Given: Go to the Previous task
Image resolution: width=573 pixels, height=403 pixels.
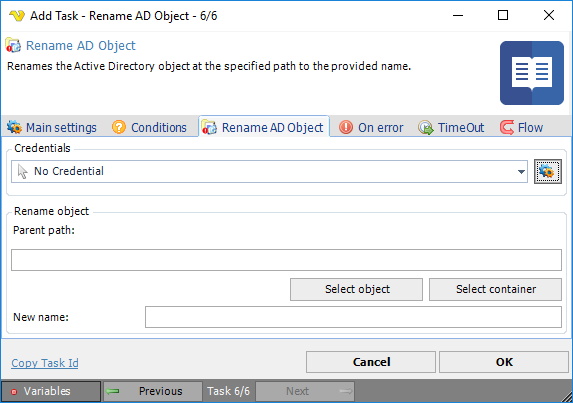Looking at the screenshot, I should tap(153, 391).
